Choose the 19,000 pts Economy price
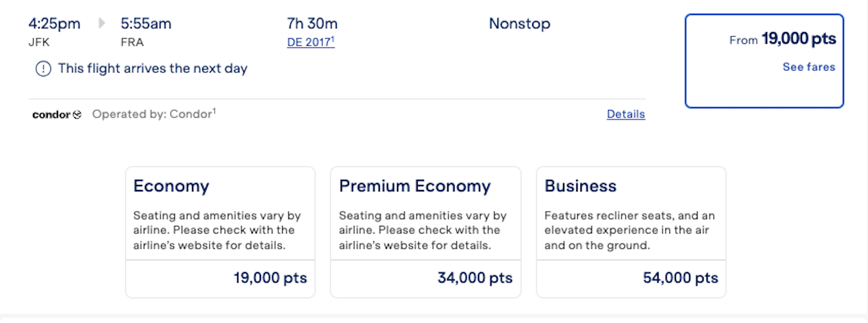Screen dimensions: 868x323 (270, 278)
